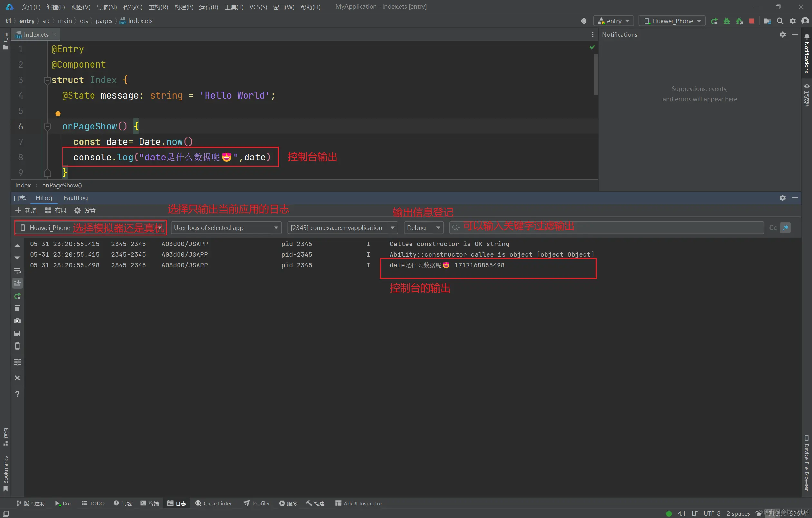
Task: Open the Code Linter tool window
Action: click(x=214, y=503)
